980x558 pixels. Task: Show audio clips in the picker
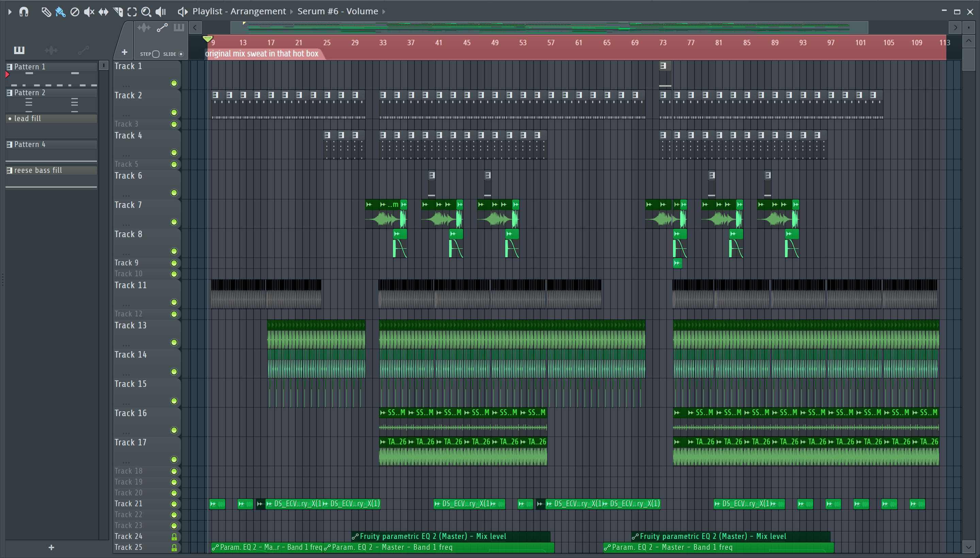click(x=51, y=50)
